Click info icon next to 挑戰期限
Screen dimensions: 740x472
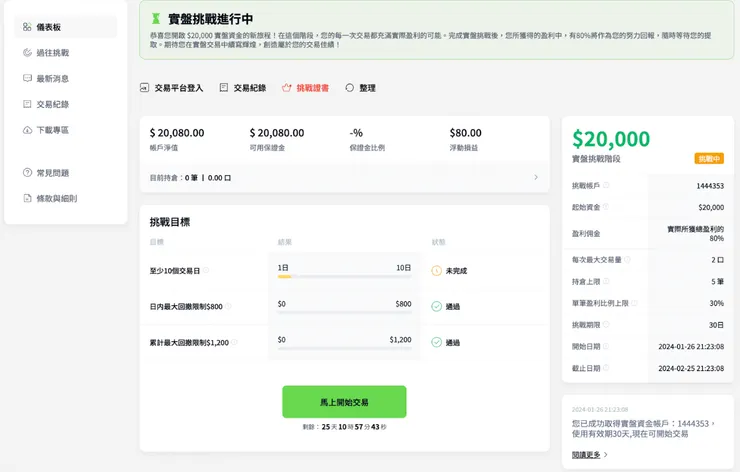[606, 324]
